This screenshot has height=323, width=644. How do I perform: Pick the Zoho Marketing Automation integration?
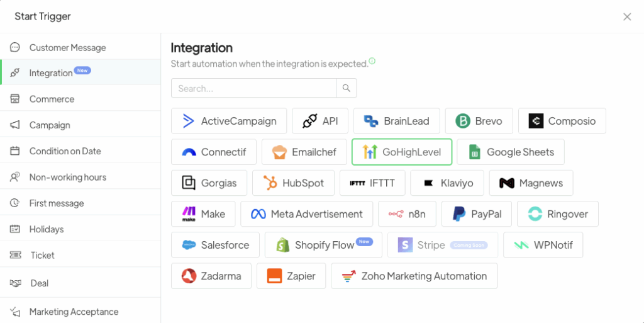point(414,276)
